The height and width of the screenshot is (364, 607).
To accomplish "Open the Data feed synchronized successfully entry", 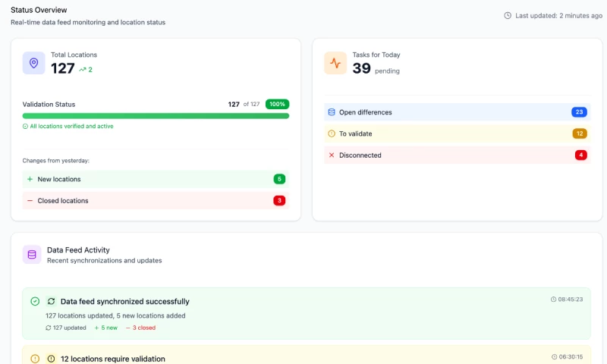I will click(307, 313).
